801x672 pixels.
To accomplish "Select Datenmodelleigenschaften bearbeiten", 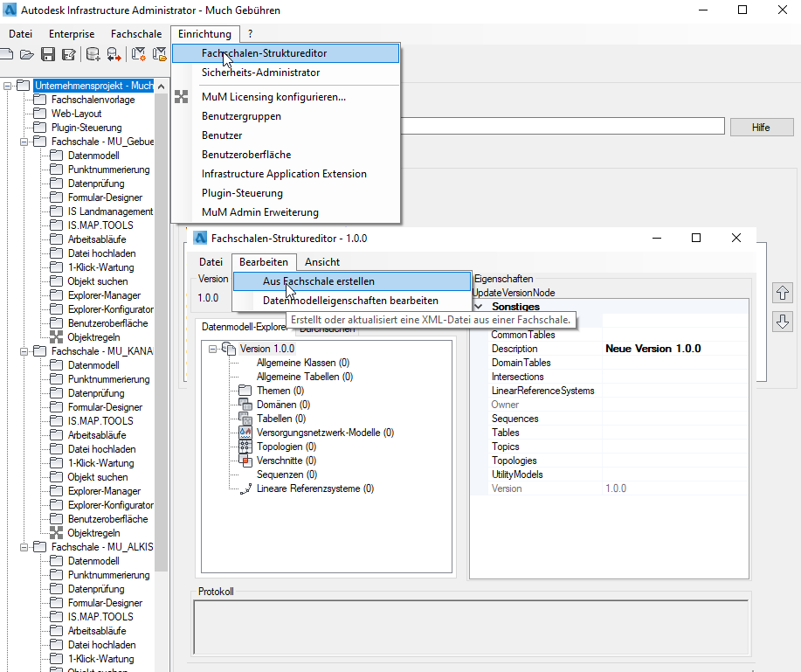I will pos(352,301).
